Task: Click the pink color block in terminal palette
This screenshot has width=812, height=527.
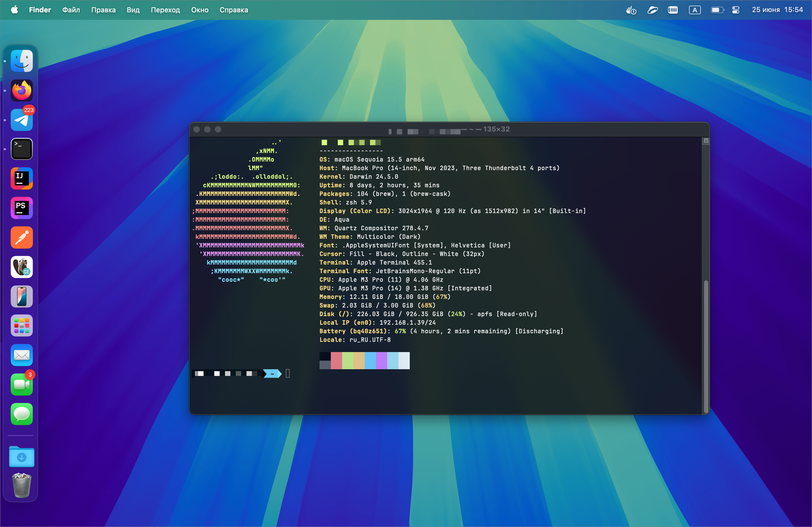Action: pyautogui.click(x=336, y=360)
